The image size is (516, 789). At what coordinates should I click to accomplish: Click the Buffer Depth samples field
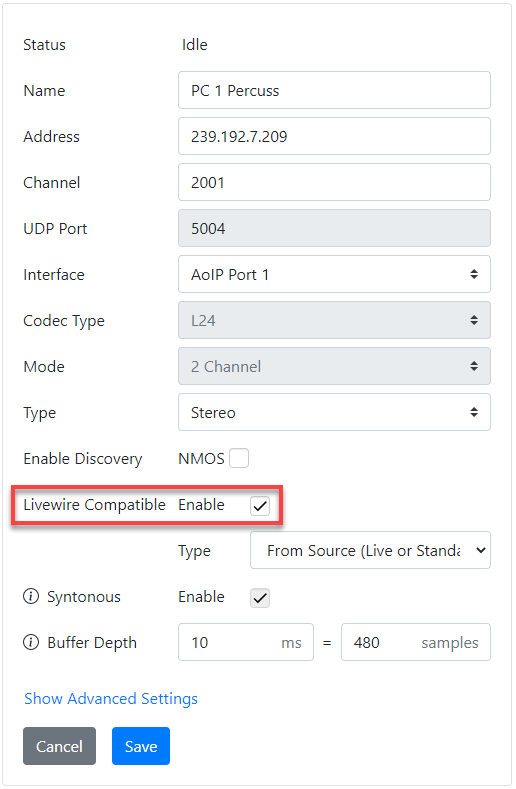416,642
